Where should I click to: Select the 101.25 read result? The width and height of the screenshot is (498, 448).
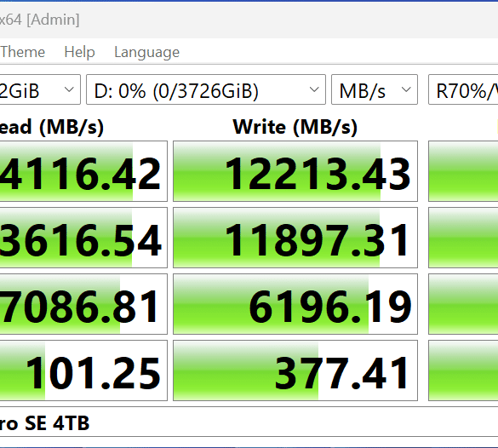coord(83,370)
